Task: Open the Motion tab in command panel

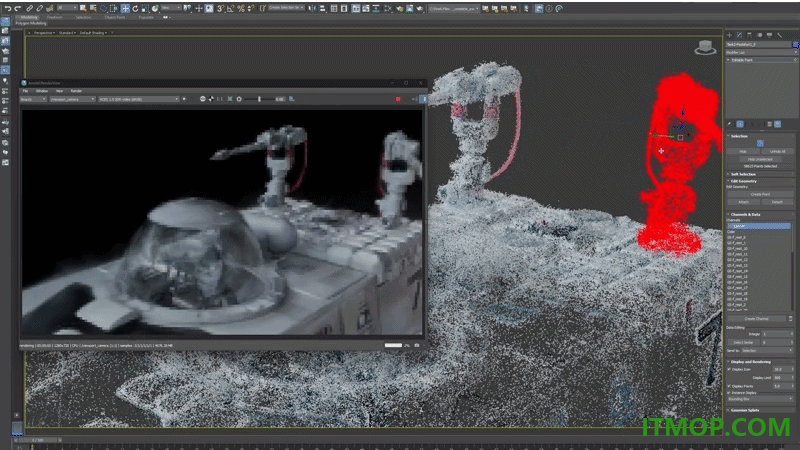Action: pyautogui.click(x=760, y=35)
